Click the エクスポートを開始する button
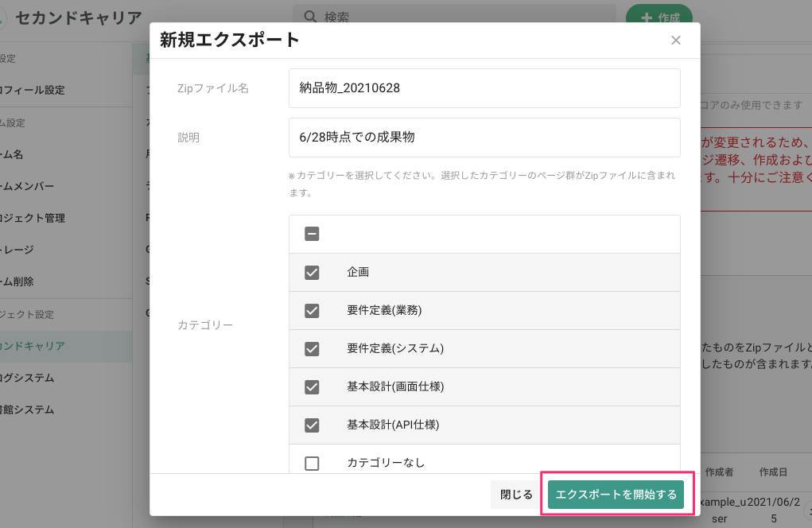Viewport: 812px width, 528px height. pos(616,494)
